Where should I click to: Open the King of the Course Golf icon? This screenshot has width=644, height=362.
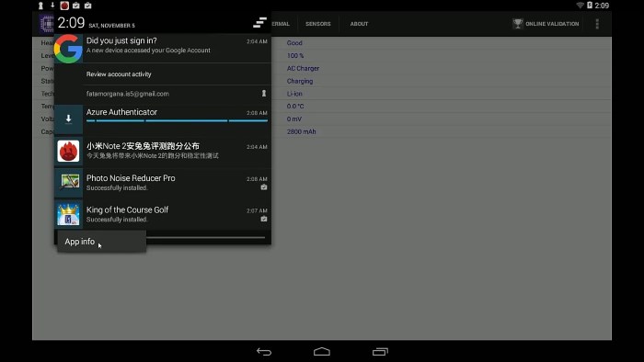point(68,214)
